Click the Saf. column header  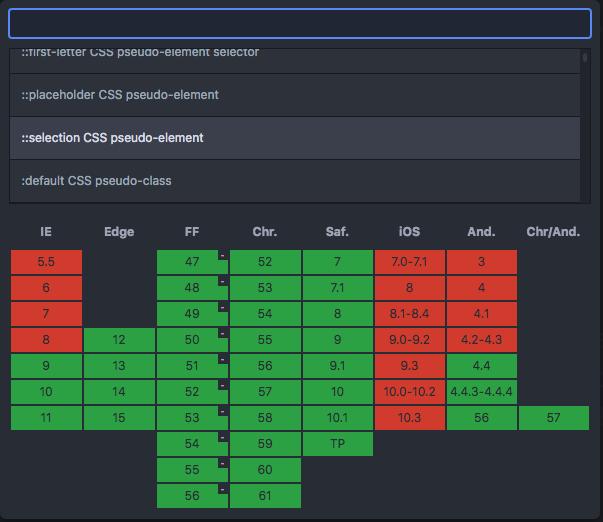337,232
